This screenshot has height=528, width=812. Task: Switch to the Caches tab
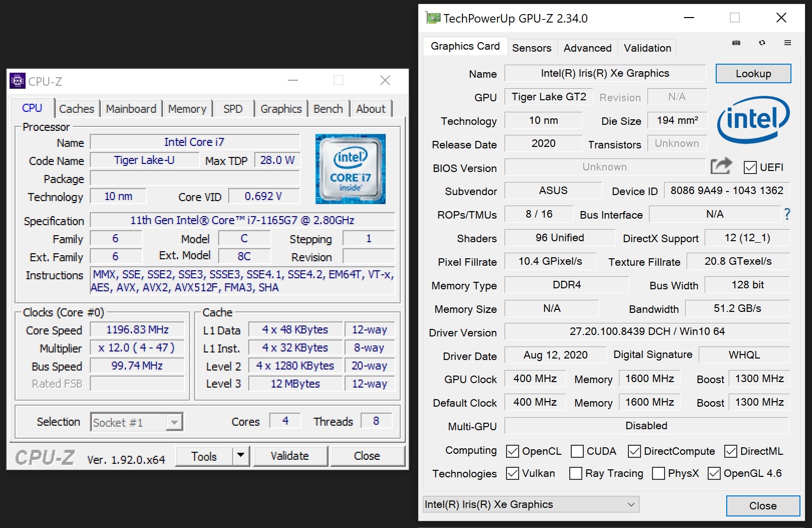click(x=77, y=109)
